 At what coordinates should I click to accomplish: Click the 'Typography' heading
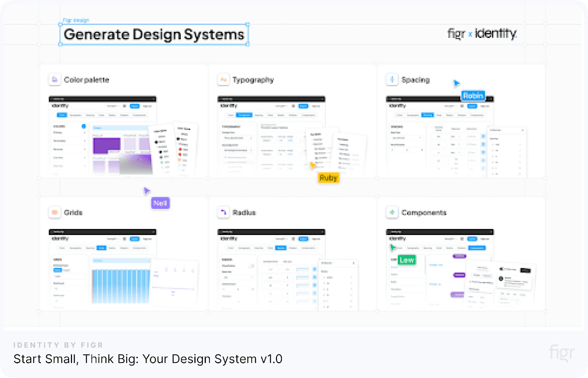[253, 80]
